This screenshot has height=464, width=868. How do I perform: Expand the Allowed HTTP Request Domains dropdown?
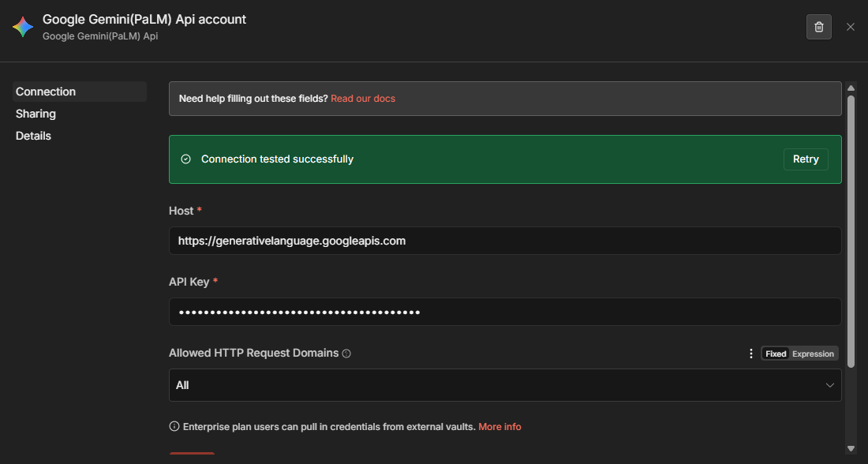click(x=505, y=385)
